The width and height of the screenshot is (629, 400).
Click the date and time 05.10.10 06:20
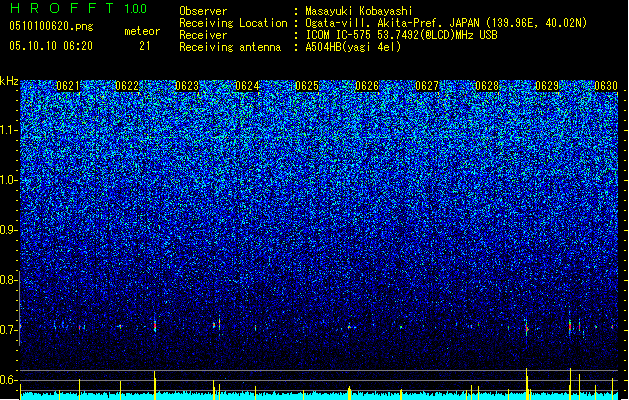(x=51, y=46)
